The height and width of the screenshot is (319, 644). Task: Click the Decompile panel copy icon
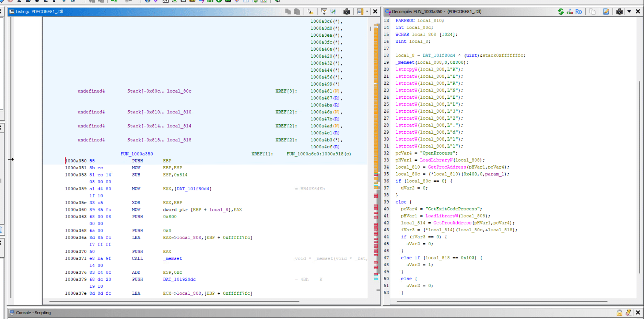coord(592,11)
